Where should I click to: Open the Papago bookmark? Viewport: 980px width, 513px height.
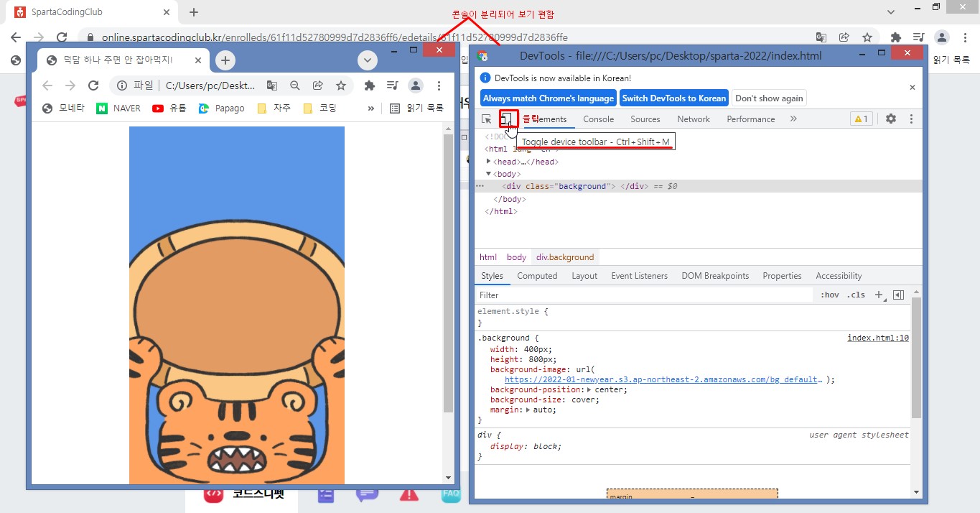(222, 108)
